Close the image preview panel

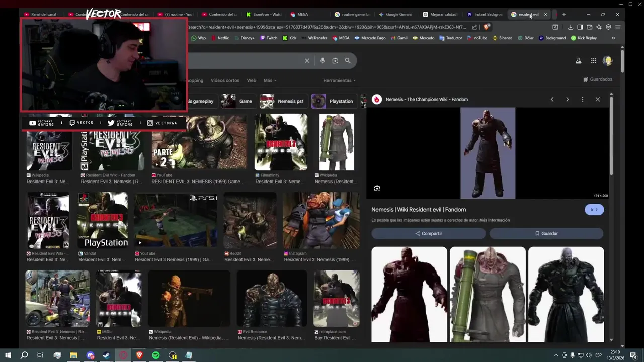[x=598, y=100]
